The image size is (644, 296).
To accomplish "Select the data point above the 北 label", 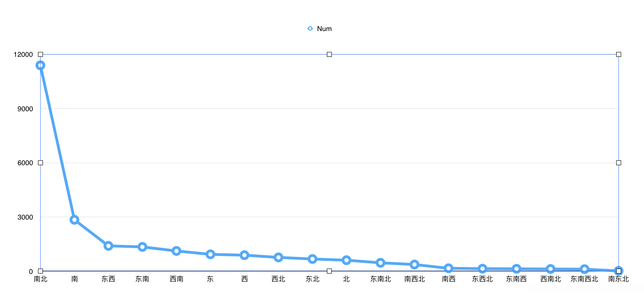I will (347, 260).
